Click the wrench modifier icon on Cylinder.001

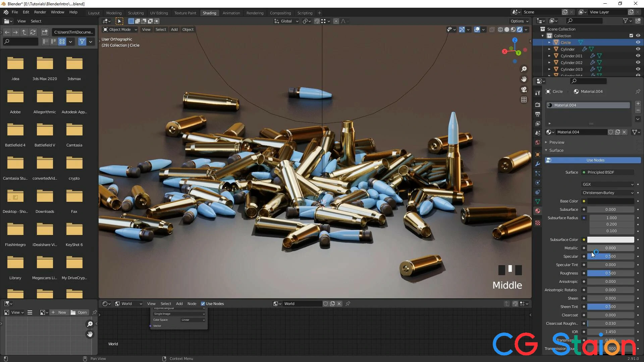pos(593,56)
